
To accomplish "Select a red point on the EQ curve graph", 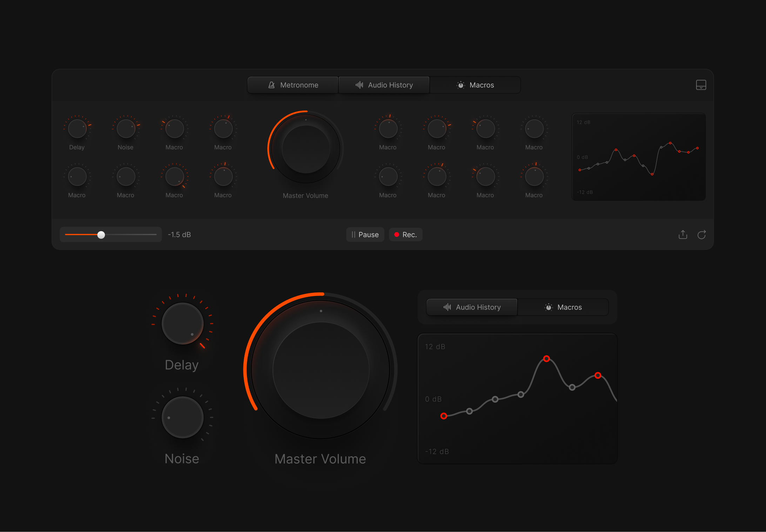I will [x=546, y=358].
